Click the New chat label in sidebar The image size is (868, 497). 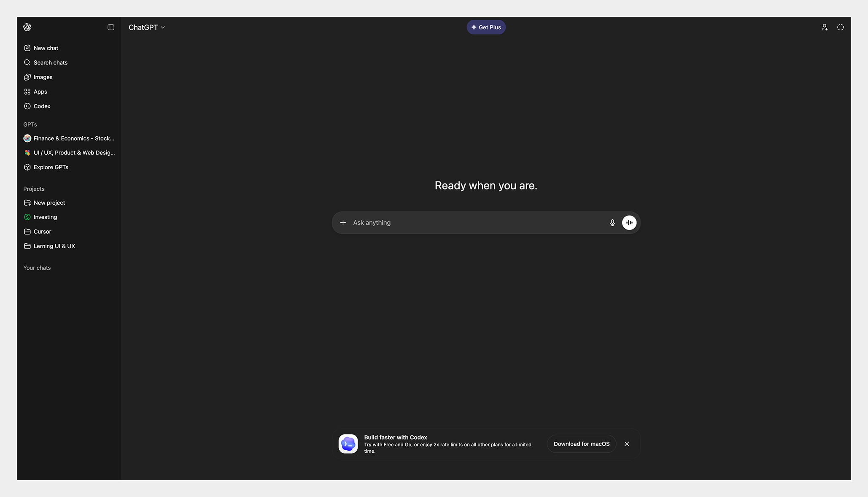46,48
